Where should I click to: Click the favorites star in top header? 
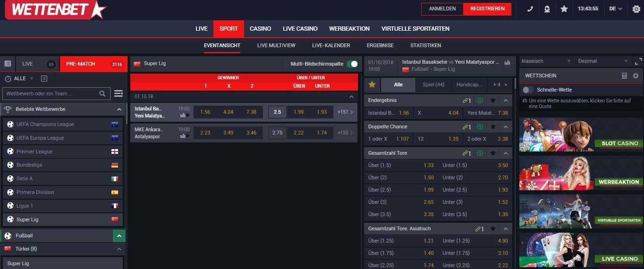564,8
